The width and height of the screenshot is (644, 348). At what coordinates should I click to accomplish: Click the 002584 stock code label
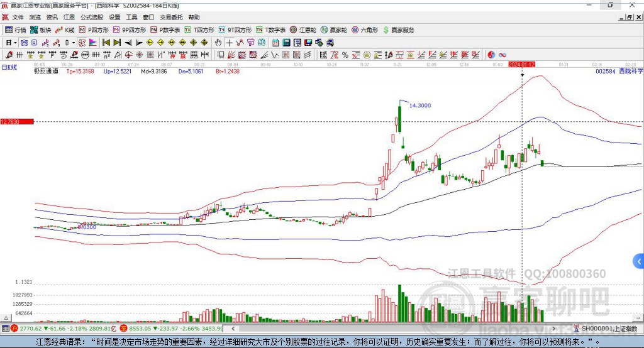[606, 71]
